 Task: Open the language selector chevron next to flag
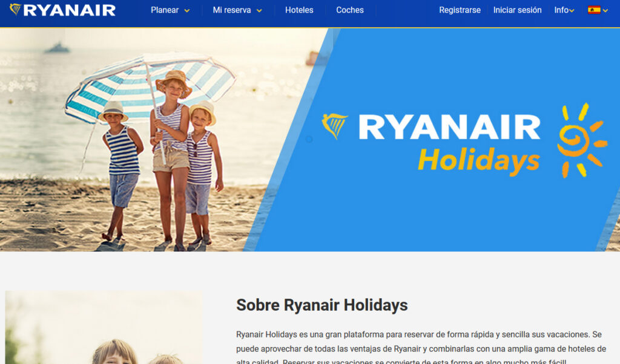point(605,11)
